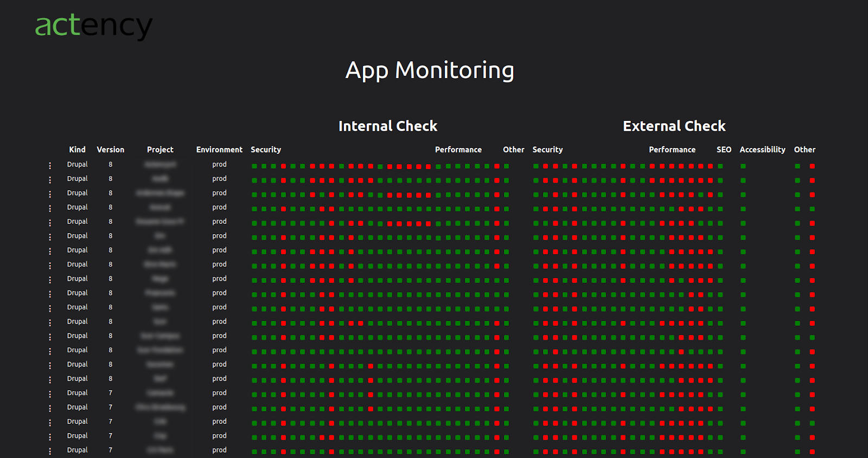Open the kebab menu of the last visible row
868x458 pixels.
click(50, 451)
